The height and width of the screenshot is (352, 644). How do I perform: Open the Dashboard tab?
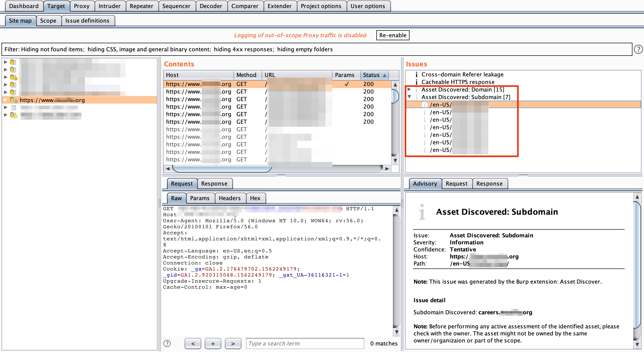(24, 6)
